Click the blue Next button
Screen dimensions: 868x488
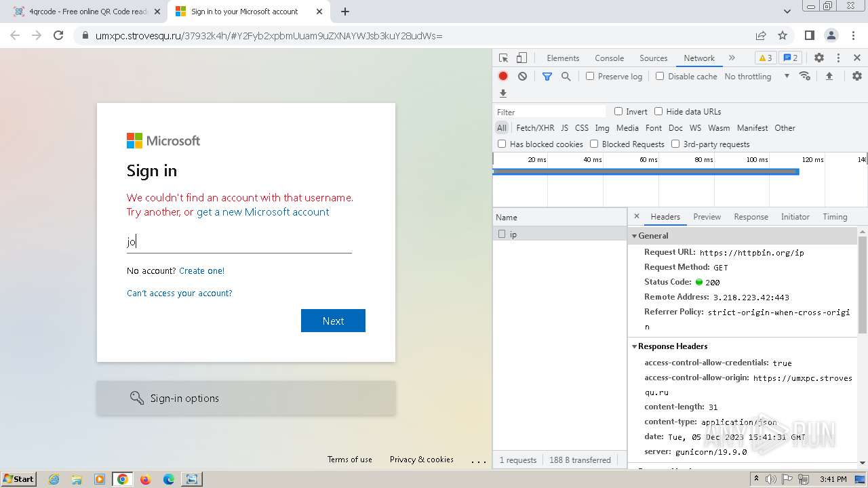333,321
